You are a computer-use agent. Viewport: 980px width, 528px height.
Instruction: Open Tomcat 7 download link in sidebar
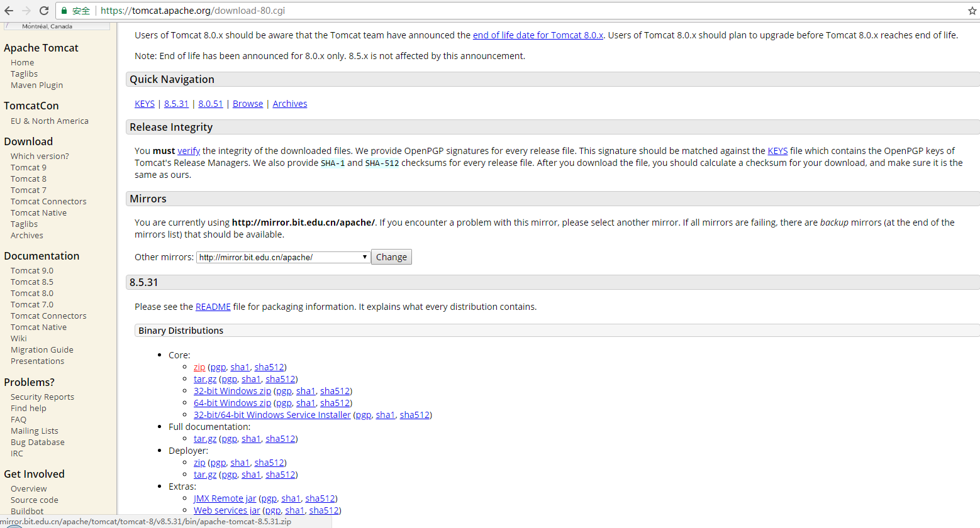tap(28, 190)
